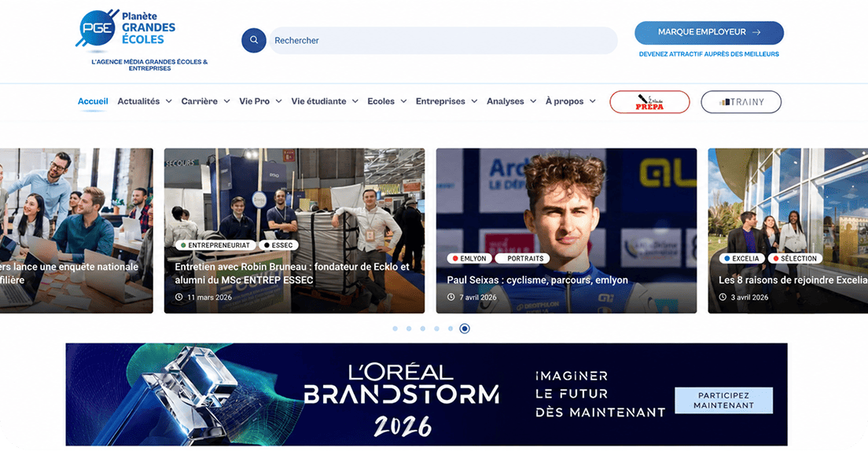Open 'Les 8 raisons de rejoindre Excelia' article

(x=793, y=280)
